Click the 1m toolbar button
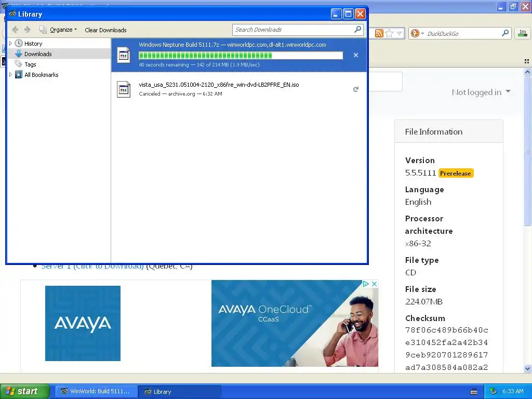This screenshot has width=532, height=399. click(x=523, y=33)
